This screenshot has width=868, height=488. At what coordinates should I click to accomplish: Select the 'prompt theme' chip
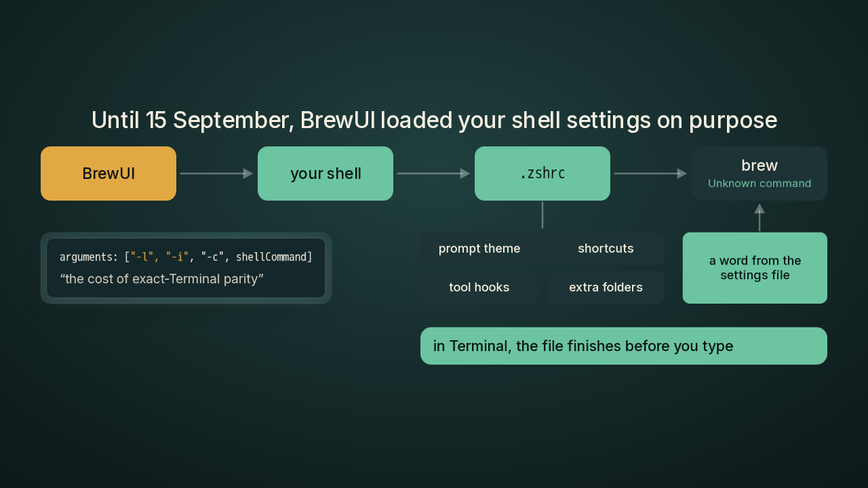tap(479, 249)
